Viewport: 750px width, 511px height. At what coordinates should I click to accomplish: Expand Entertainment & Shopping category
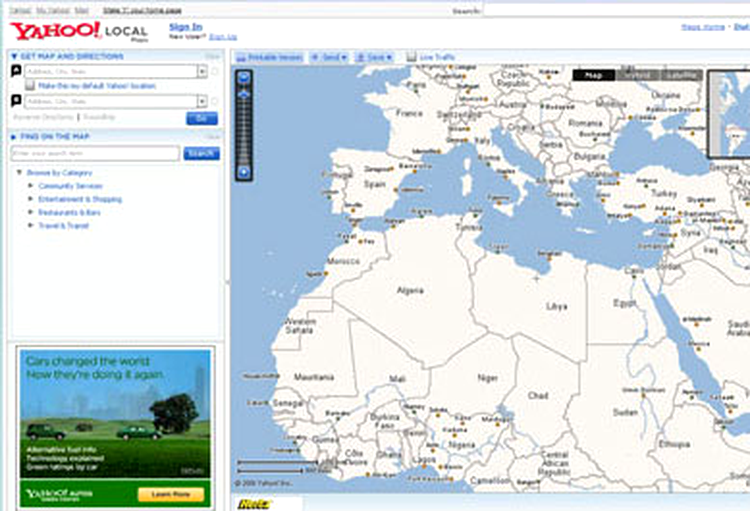(x=31, y=199)
